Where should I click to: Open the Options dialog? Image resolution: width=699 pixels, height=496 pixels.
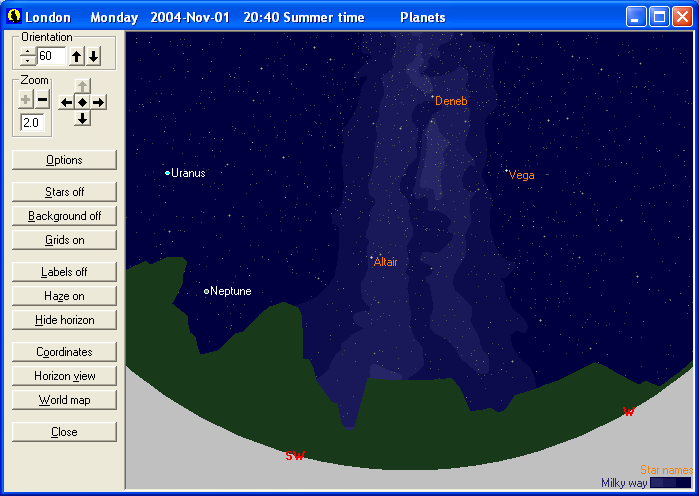[x=64, y=160]
